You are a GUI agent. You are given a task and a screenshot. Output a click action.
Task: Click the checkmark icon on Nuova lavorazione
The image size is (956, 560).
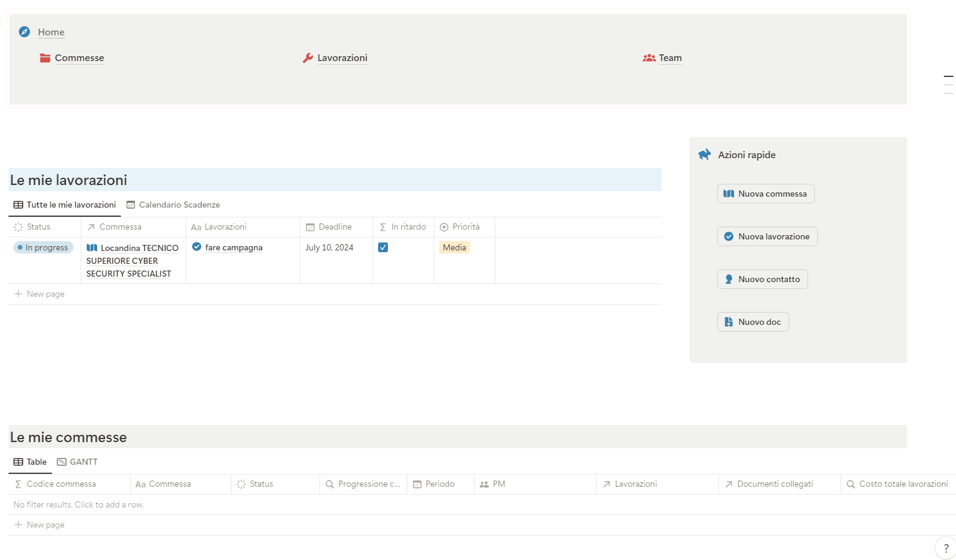click(728, 236)
